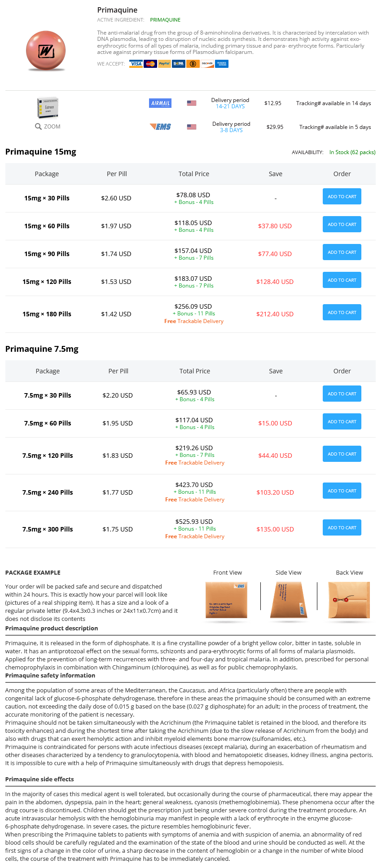Click the package Front View envelope image
The width and height of the screenshot is (382, 868).
pos(227,600)
